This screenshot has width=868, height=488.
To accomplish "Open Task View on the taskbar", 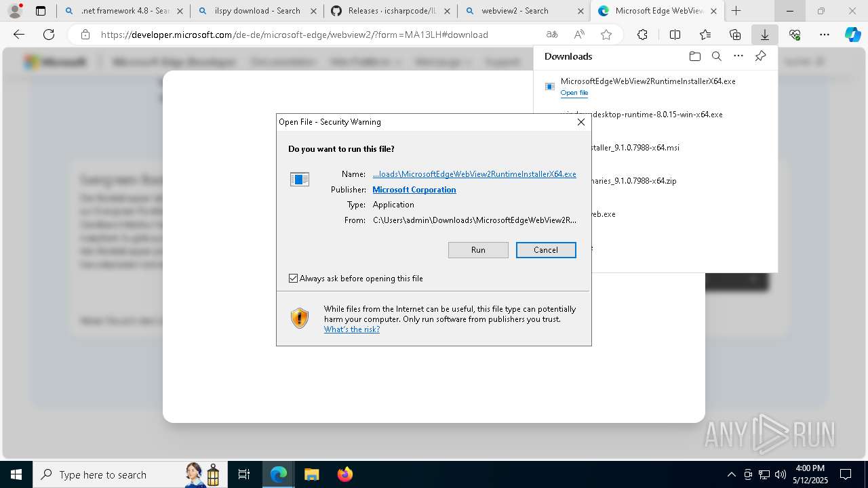I will pos(245,474).
